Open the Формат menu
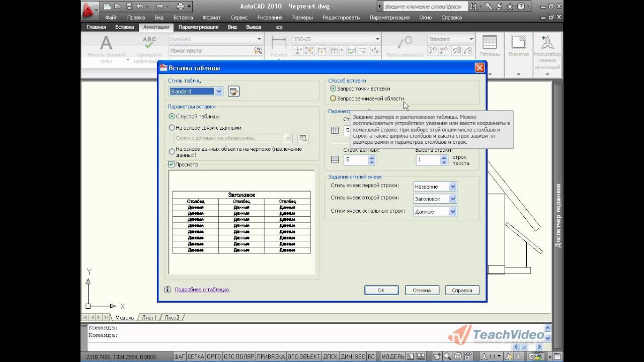Viewport: 644px width, 362px height. click(x=211, y=17)
